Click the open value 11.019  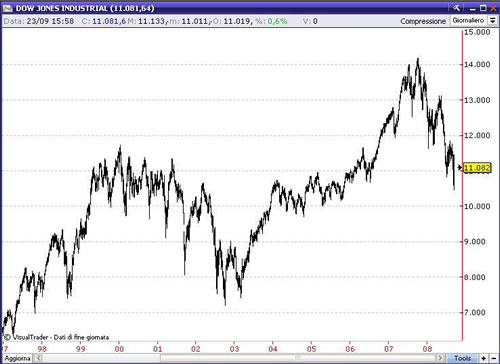click(x=237, y=21)
